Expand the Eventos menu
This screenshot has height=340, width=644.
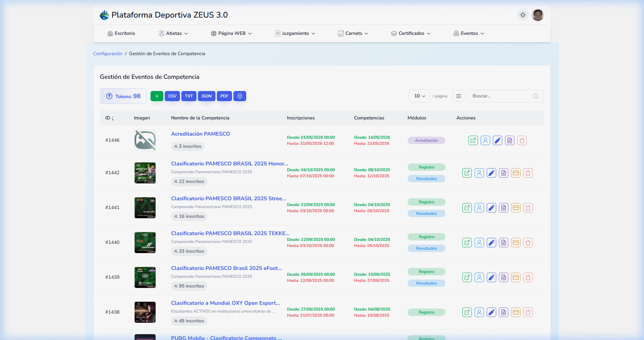click(x=469, y=33)
